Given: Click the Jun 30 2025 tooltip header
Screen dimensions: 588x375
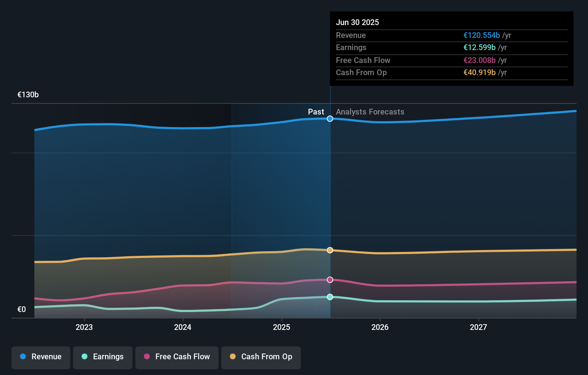Looking at the screenshot, I should (357, 22).
